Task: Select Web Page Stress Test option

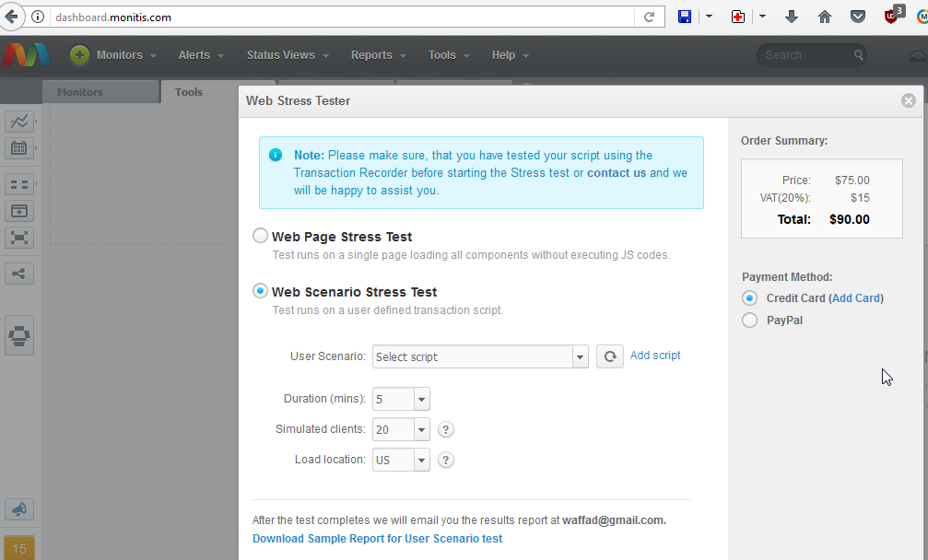Action: coord(260,236)
